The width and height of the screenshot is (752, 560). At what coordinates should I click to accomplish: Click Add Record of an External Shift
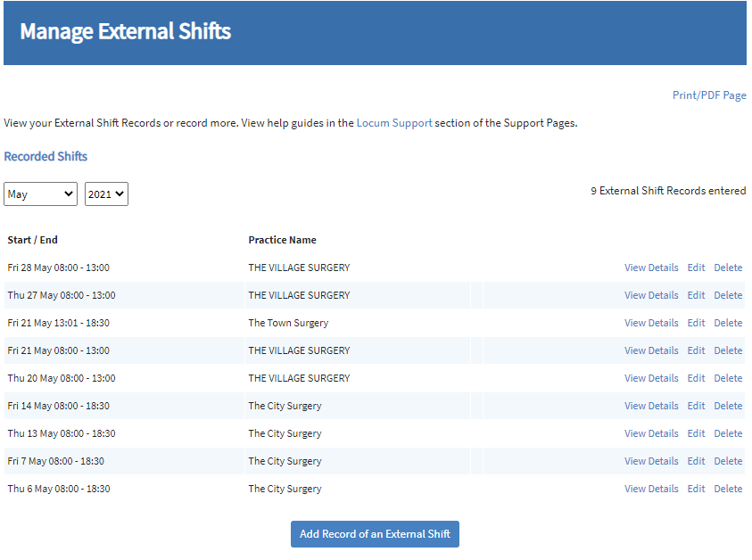point(375,534)
